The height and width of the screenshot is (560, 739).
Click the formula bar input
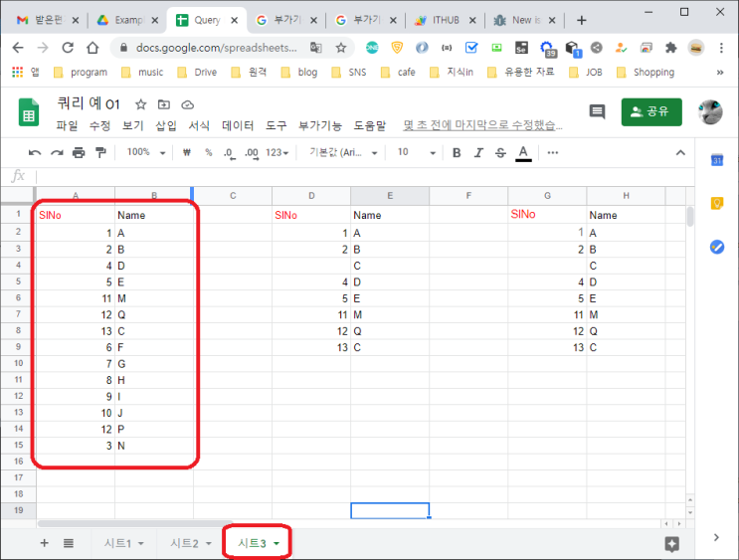pyautogui.click(x=365, y=176)
